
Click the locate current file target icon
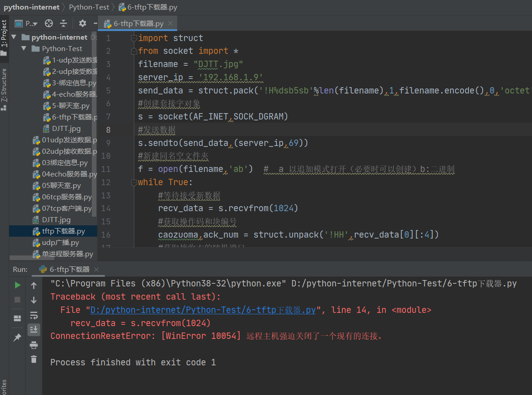[x=49, y=23]
